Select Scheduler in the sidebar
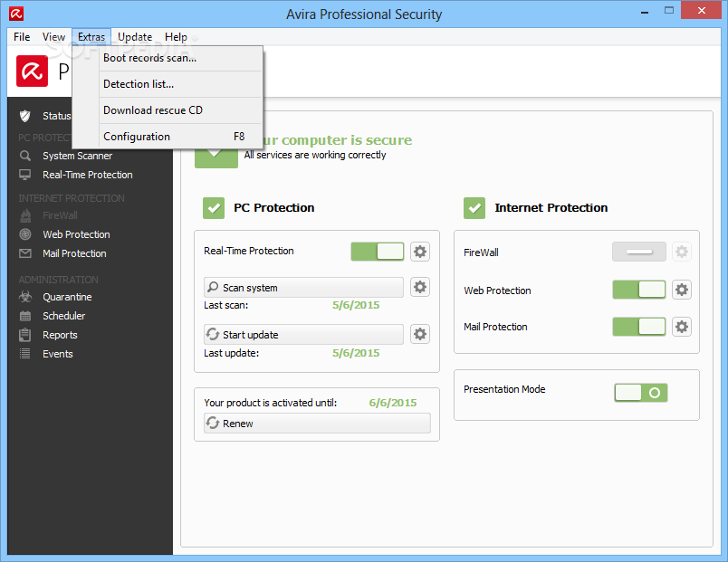This screenshot has width=728, height=562. pos(64,316)
